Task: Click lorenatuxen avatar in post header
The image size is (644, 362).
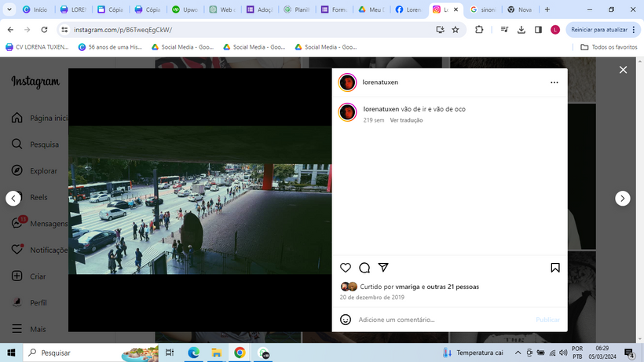Action: tap(347, 82)
